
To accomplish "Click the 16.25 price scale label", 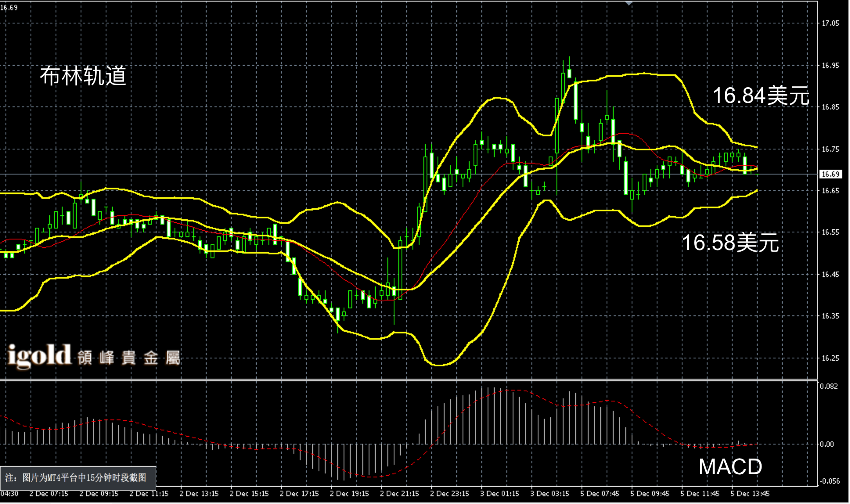I will [830, 358].
